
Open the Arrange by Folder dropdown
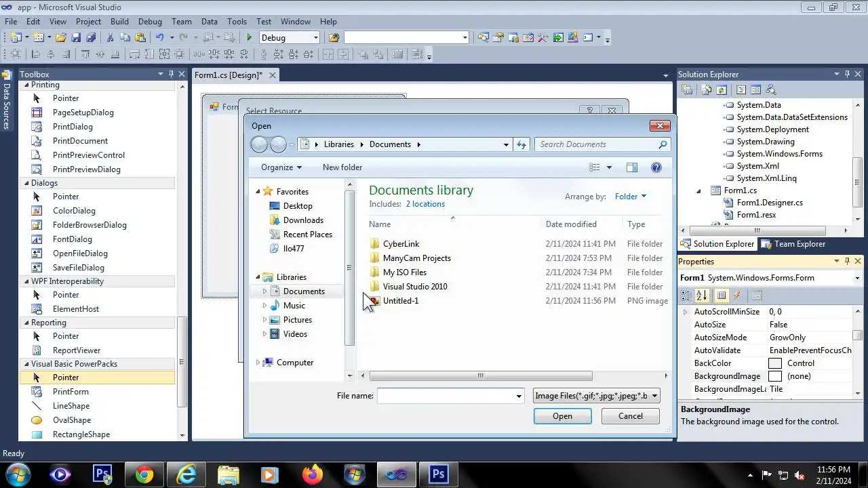(x=631, y=197)
